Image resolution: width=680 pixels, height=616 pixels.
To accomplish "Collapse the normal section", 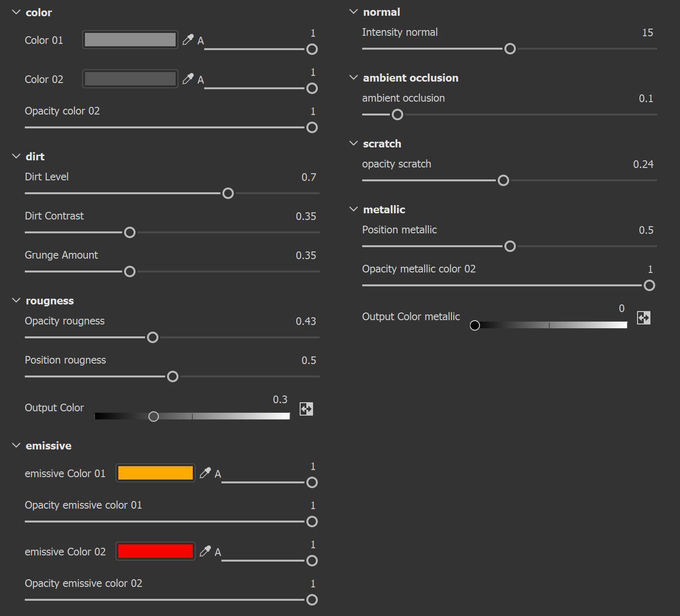I will tap(354, 12).
